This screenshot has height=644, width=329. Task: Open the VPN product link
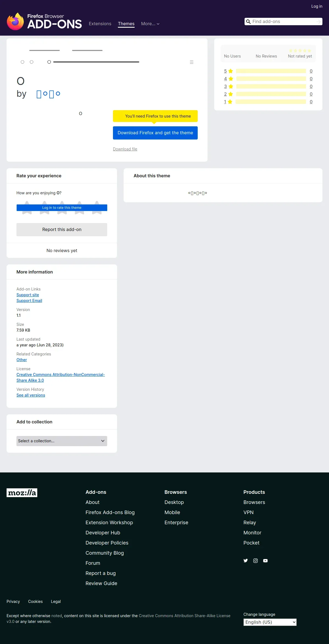click(x=248, y=512)
